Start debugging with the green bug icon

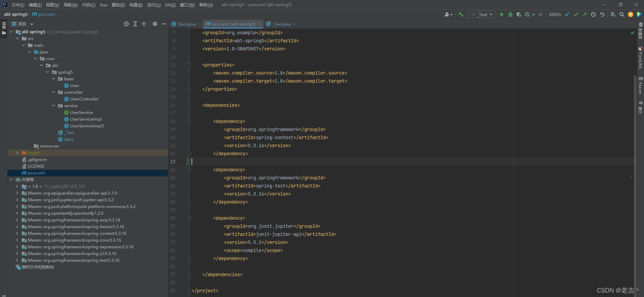point(511,14)
